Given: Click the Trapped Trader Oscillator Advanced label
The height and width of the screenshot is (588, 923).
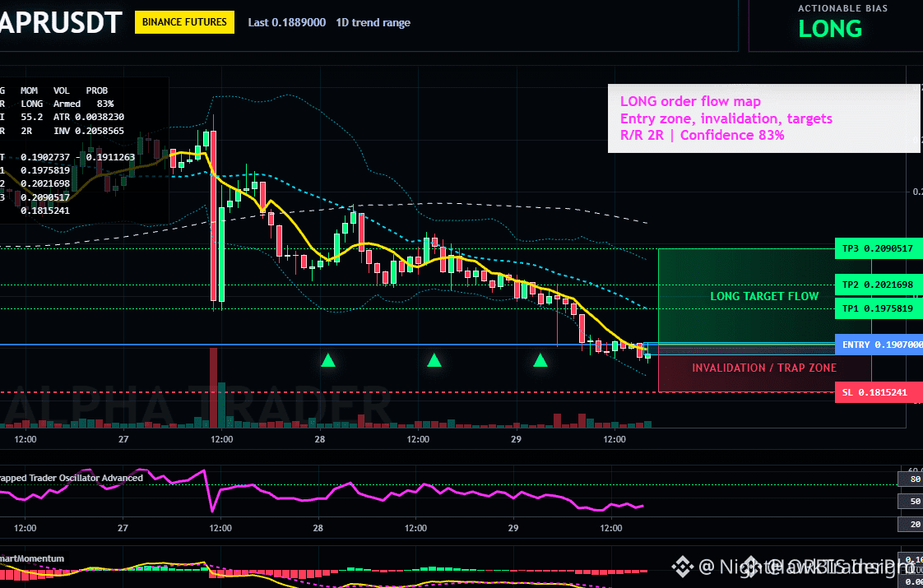Looking at the screenshot, I should click(72, 478).
